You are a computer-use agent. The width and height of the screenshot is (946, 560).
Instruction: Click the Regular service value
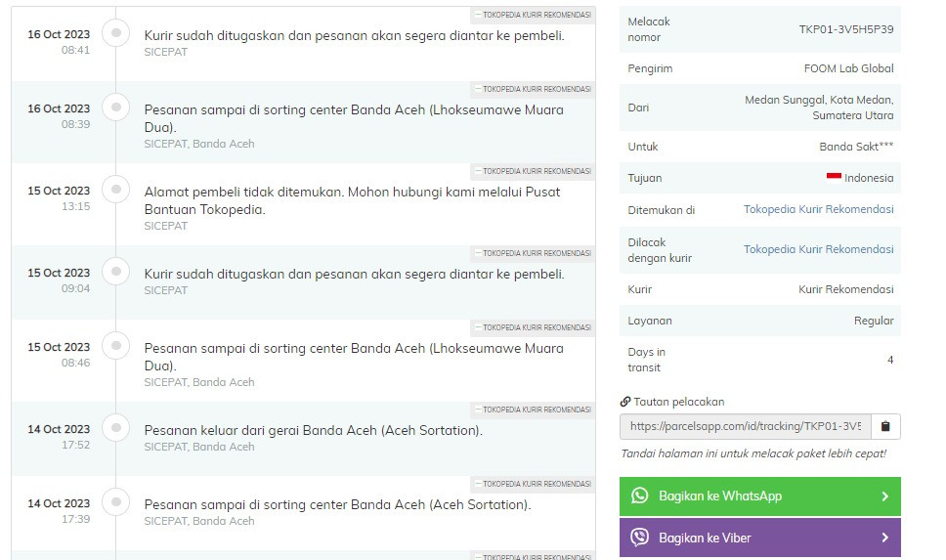[x=874, y=321]
